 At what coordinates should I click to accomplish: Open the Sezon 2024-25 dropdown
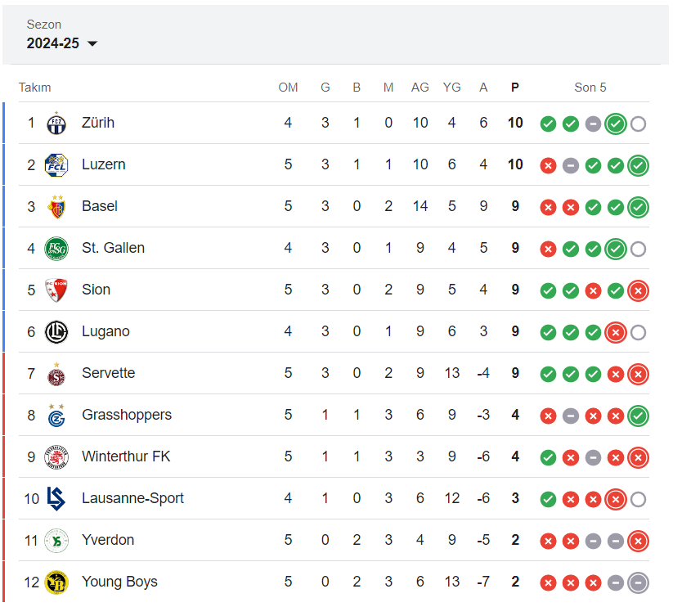click(x=62, y=43)
